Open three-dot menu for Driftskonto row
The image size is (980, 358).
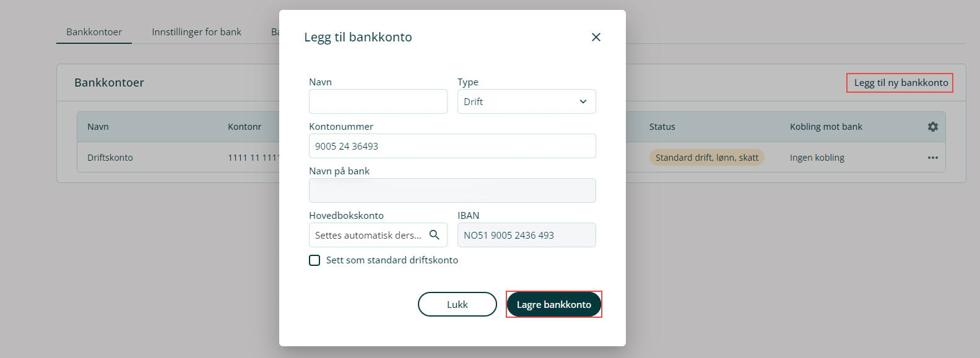[x=932, y=158]
